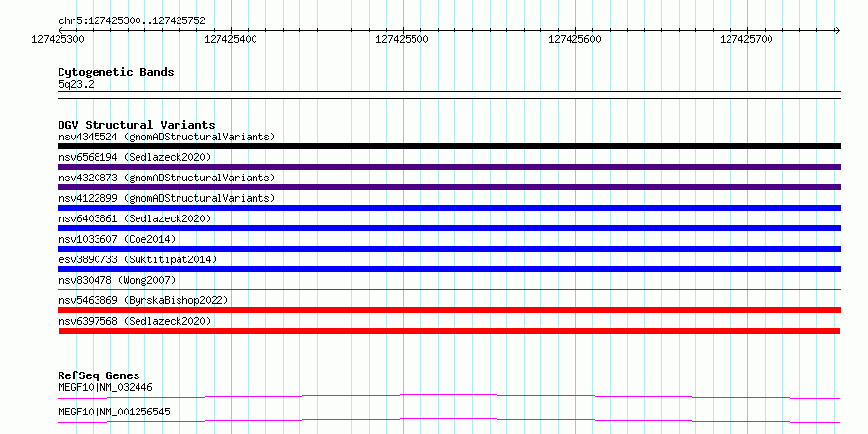This screenshot has height=434, width=868.
Task: Open the nsv5463869 (ByrskaBishop2022) label
Action: click(143, 300)
